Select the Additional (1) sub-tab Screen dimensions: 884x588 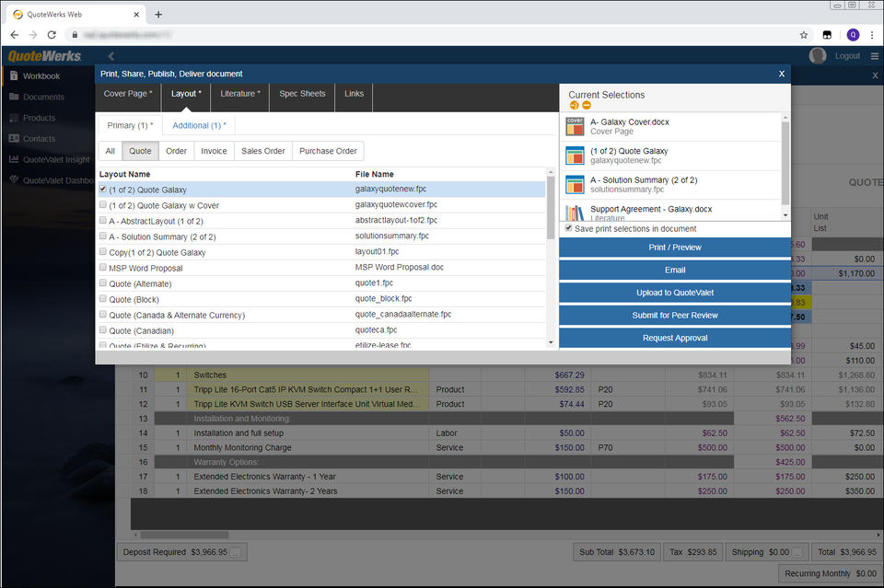(199, 125)
